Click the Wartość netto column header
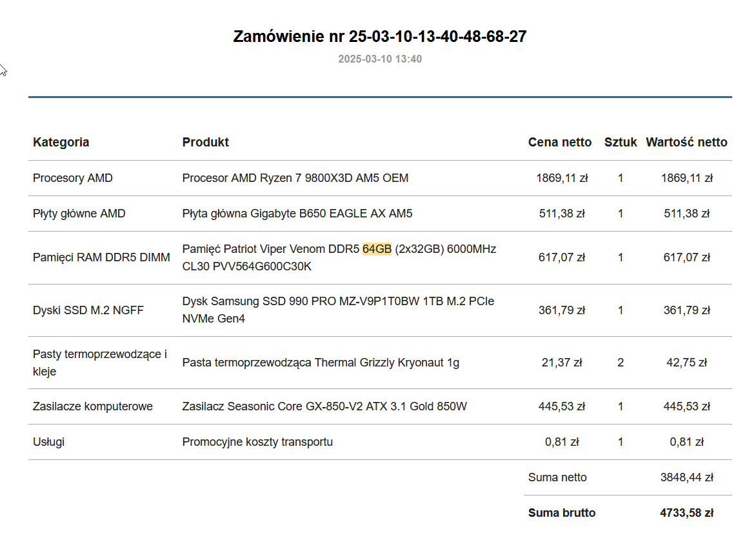756x540 pixels. pyautogui.click(x=686, y=142)
